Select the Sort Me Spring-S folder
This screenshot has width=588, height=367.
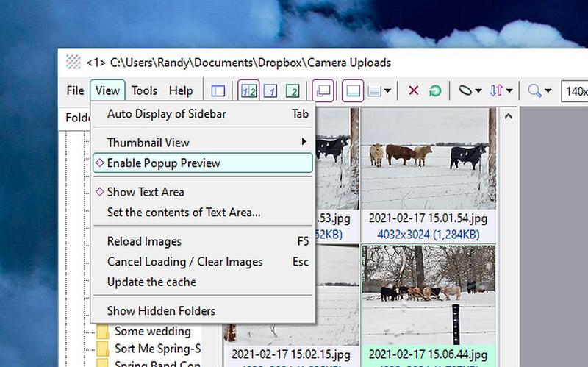[x=157, y=349]
